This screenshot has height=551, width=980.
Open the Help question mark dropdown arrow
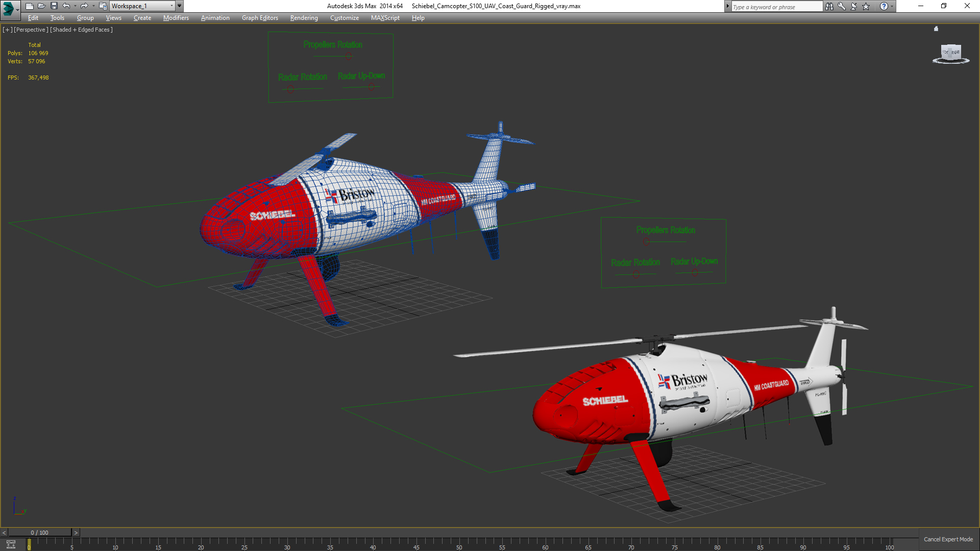(x=892, y=6)
